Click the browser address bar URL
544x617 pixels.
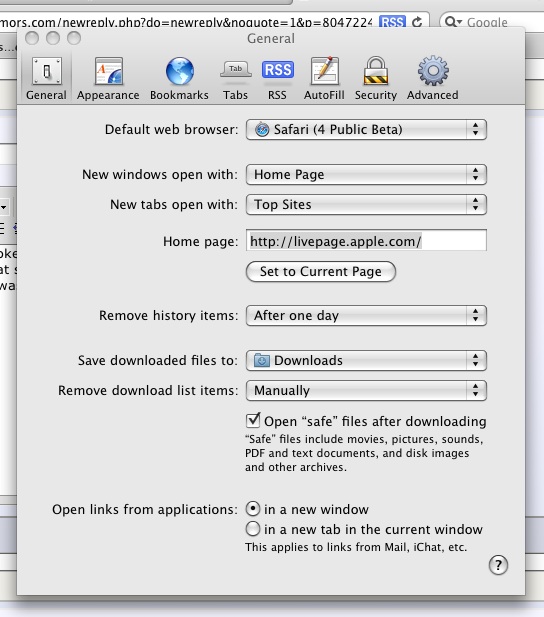click(186, 22)
